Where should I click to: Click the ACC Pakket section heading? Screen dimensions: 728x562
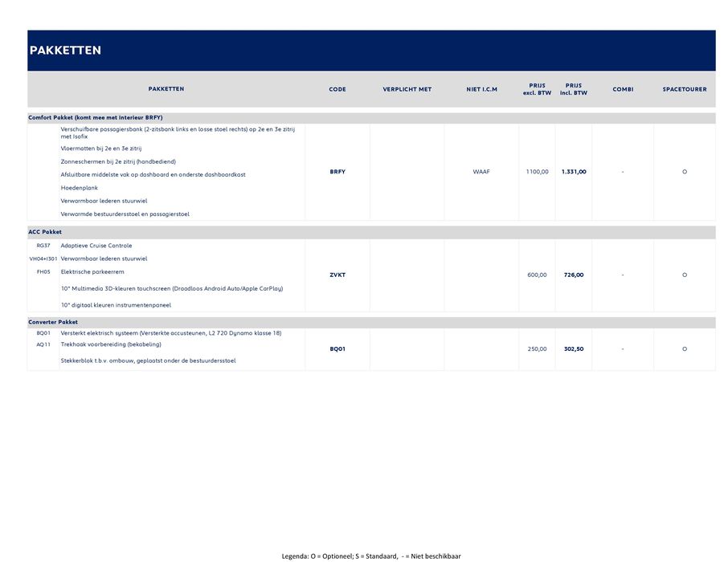click(45, 232)
